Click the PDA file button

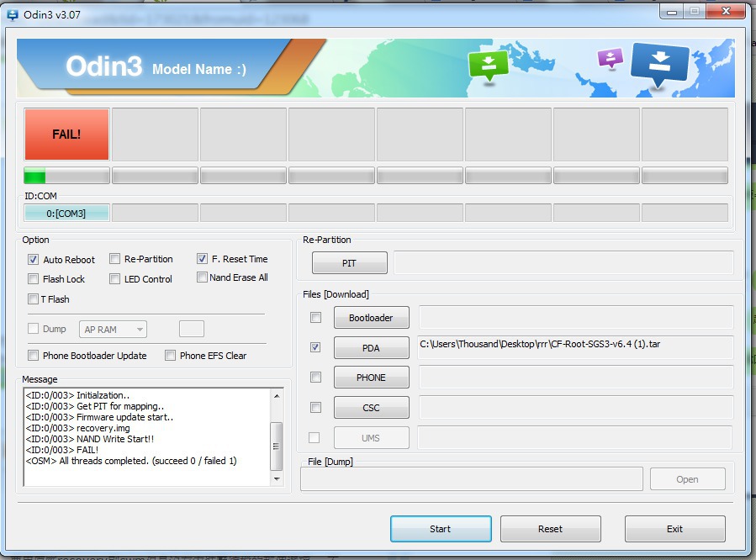371,347
